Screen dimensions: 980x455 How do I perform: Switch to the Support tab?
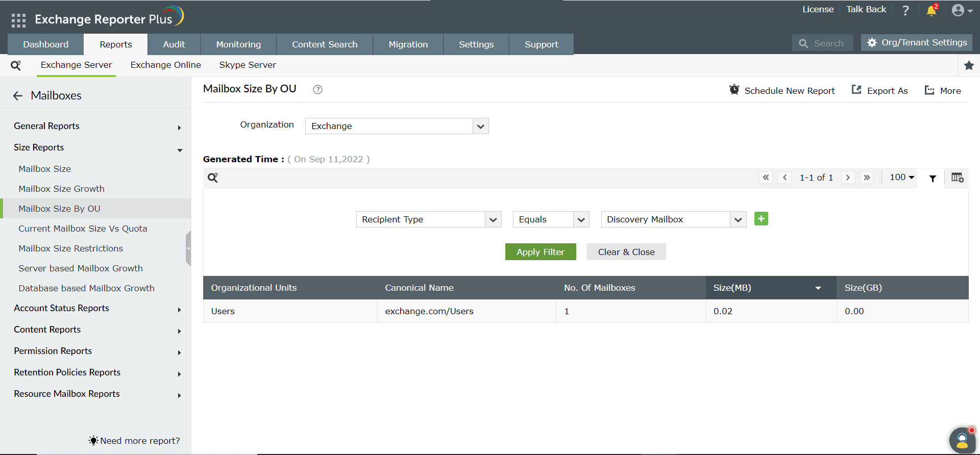click(x=542, y=44)
